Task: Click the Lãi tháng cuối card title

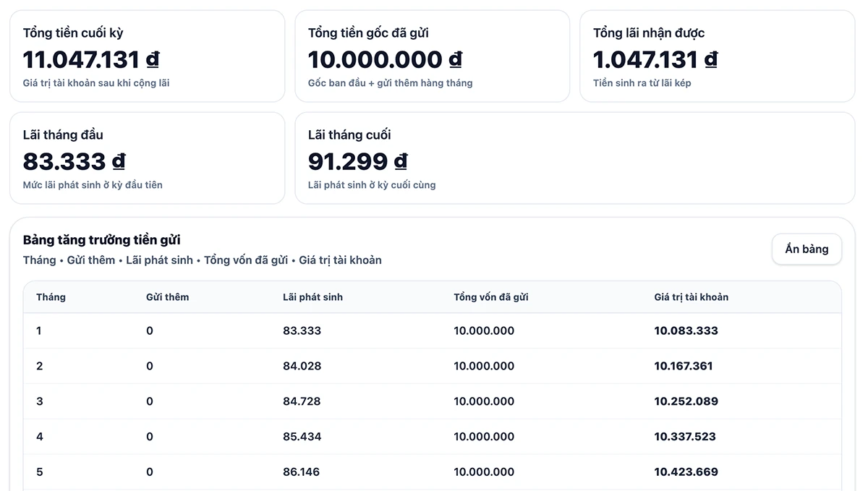Action: [x=349, y=135]
